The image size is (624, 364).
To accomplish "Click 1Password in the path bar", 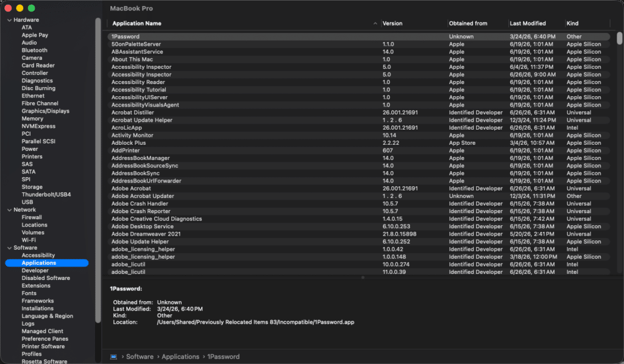I will pos(223,357).
